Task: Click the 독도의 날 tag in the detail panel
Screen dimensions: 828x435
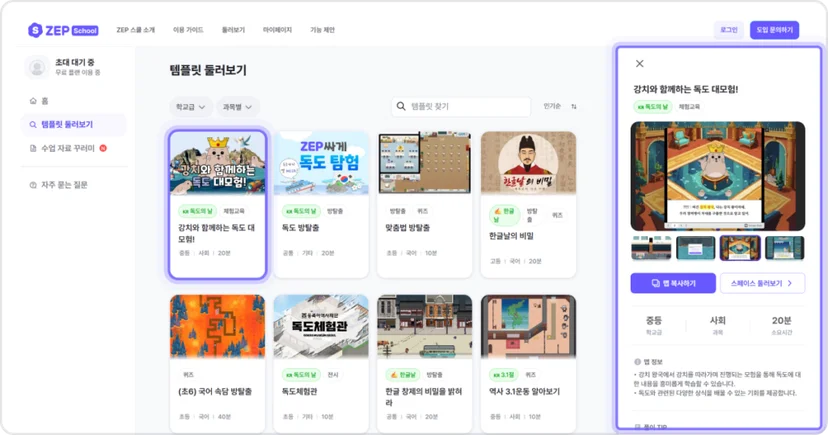Action: pos(653,107)
